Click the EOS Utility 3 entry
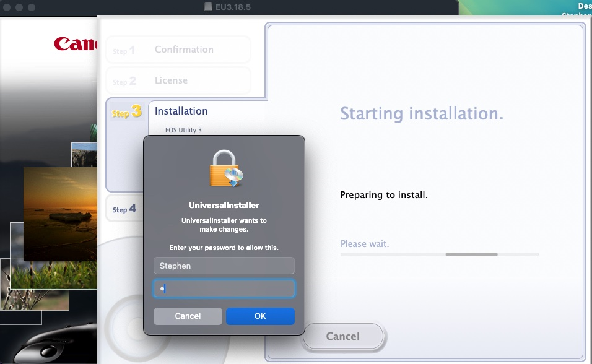 (x=183, y=130)
